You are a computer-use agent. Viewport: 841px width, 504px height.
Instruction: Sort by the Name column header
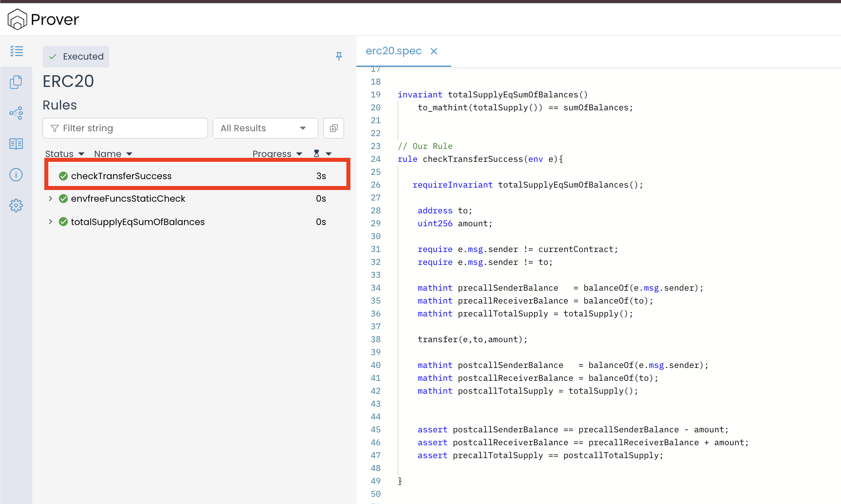pyautogui.click(x=113, y=154)
